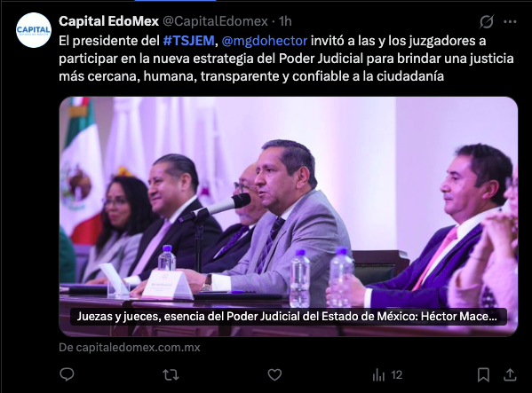Click the bar chart views icon
This screenshot has height=393, width=532.
pyautogui.click(x=378, y=374)
